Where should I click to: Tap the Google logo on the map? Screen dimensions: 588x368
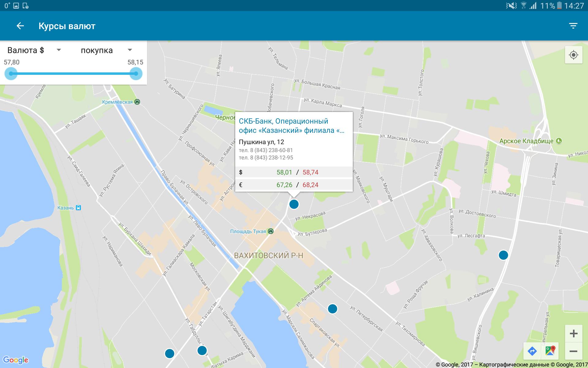coord(16,360)
